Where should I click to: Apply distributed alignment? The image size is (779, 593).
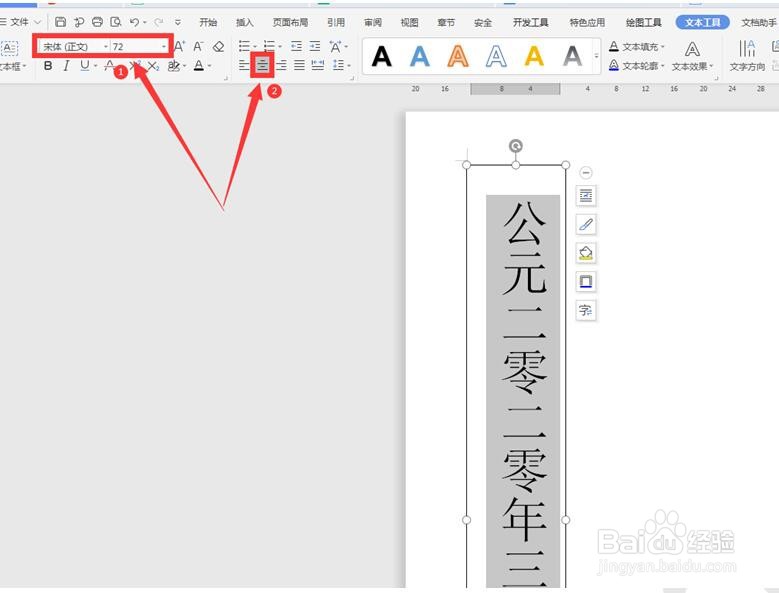coord(317,65)
